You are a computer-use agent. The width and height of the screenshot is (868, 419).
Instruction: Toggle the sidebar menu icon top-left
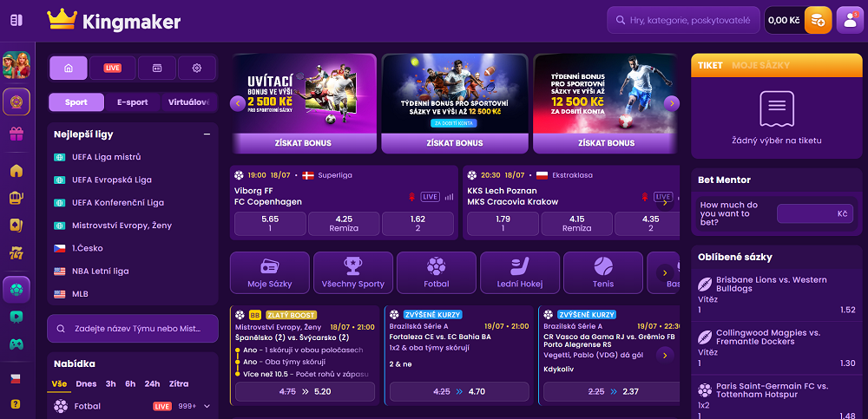point(16,21)
